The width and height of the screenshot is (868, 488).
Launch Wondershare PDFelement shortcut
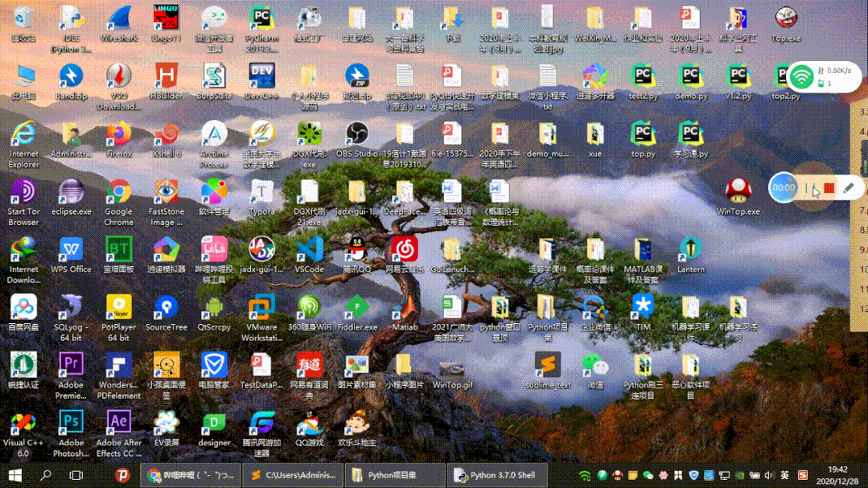coord(118,375)
